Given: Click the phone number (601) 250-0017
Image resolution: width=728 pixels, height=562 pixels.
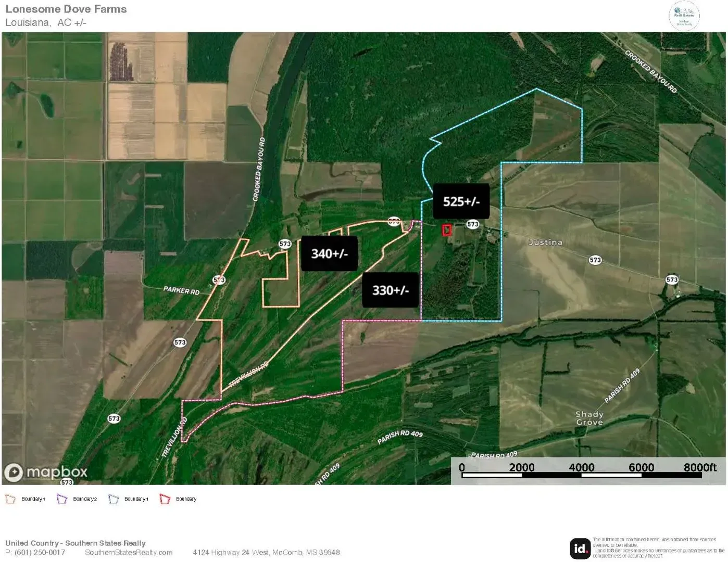Looking at the screenshot, I should click(x=40, y=553).
